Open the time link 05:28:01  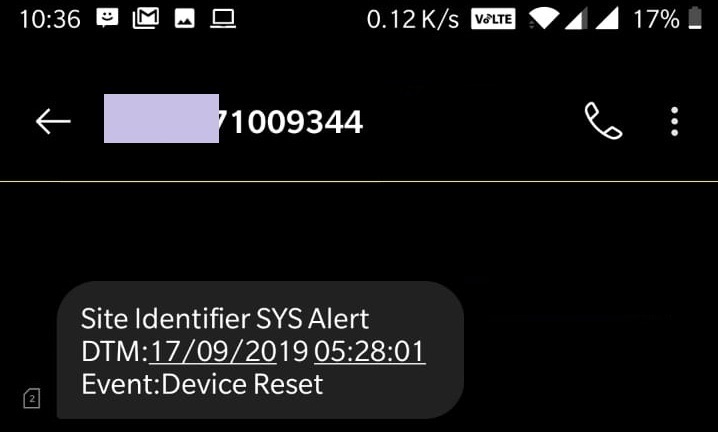click(x=370, y=351)
